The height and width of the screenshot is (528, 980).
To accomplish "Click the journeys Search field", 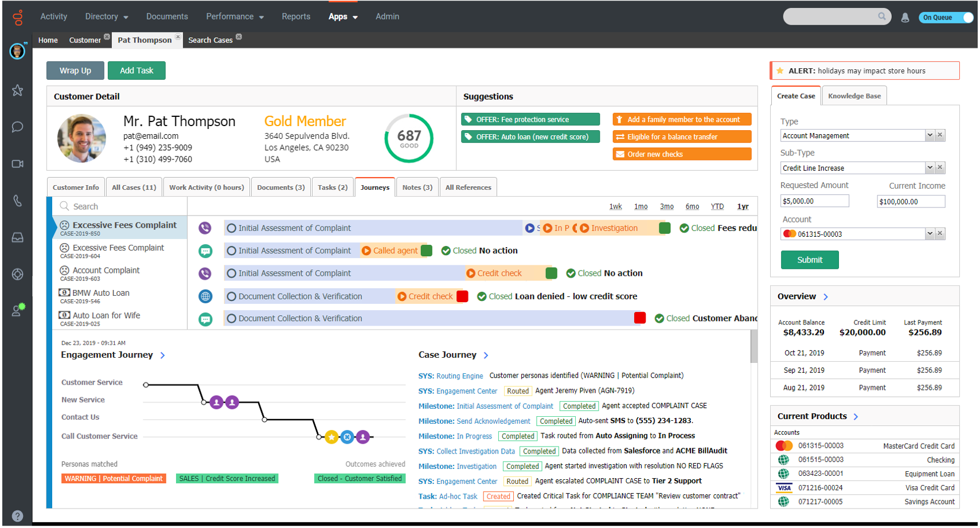I will pyautogui.click(x=120, y=206).
